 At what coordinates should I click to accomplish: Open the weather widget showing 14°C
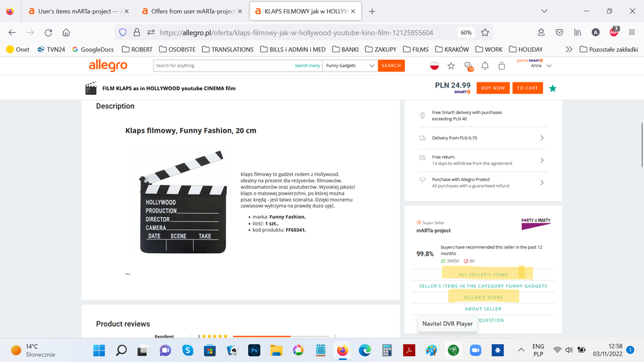click(33, 350)
